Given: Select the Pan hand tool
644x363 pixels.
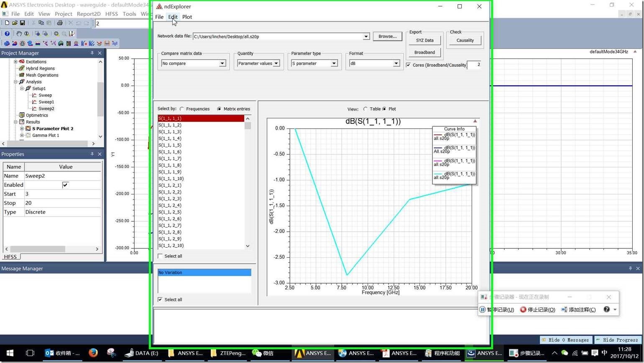Looking at the screenshot, I should click(x=19, y=33).
